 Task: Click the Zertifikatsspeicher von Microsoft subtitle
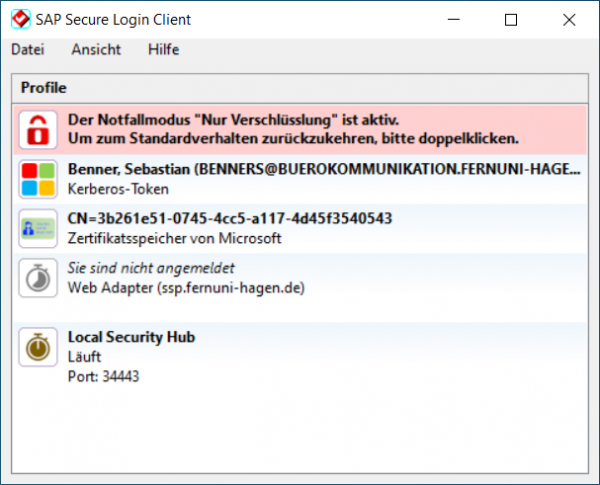click(x=175, y=238)
